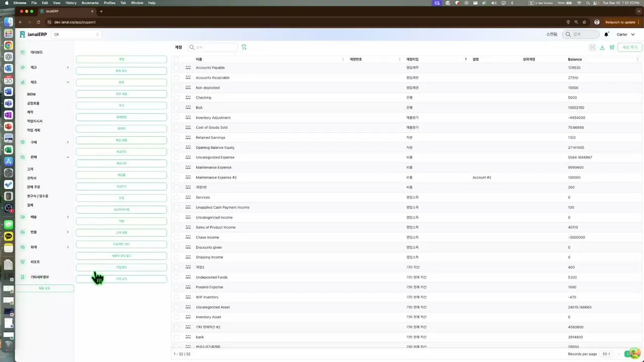Expand the 구매 sidebar section chevron

68,142
